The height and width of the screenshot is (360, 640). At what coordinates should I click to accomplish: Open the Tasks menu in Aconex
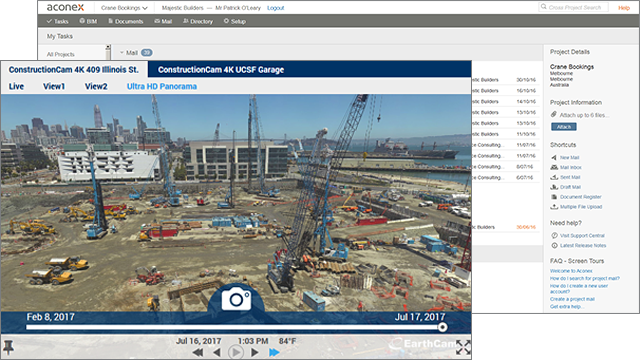(58, 21)
